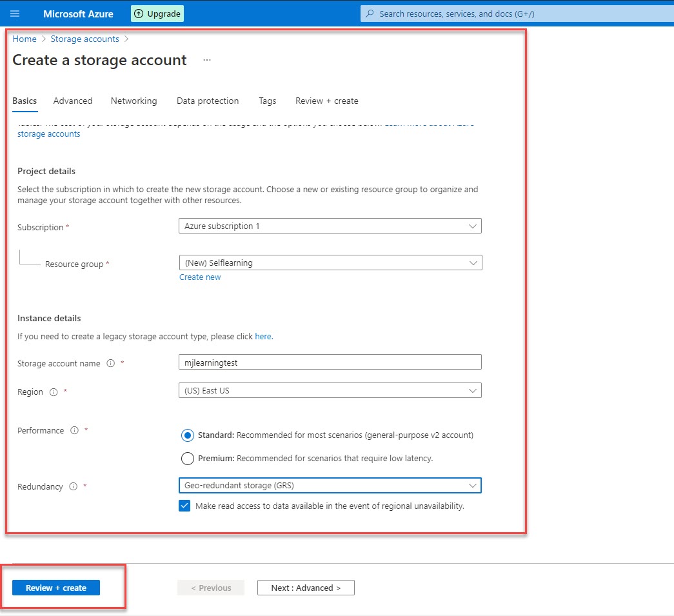674x616 pixels.
Task: Open the Tags tab
Action: tap(268, 101)
